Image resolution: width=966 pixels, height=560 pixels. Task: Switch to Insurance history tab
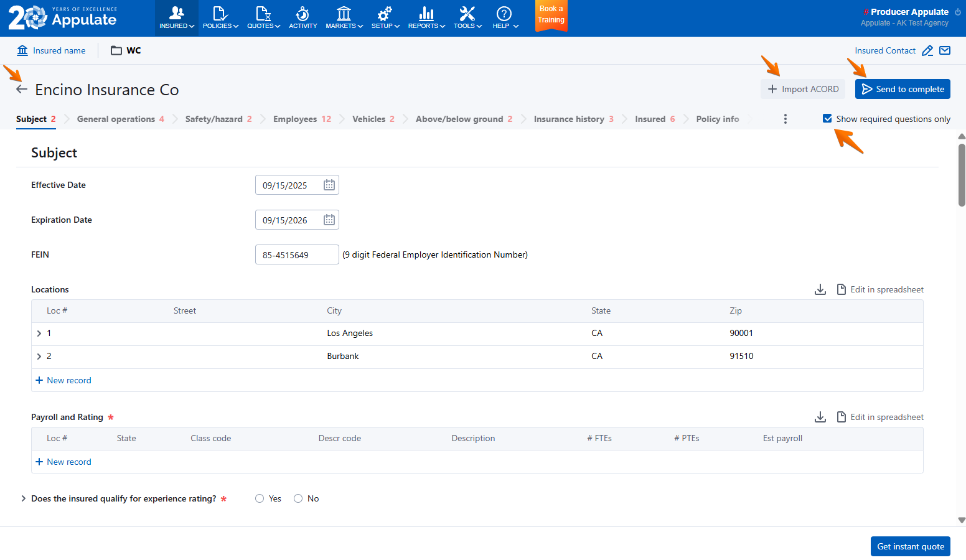click(x=574, y=119)
